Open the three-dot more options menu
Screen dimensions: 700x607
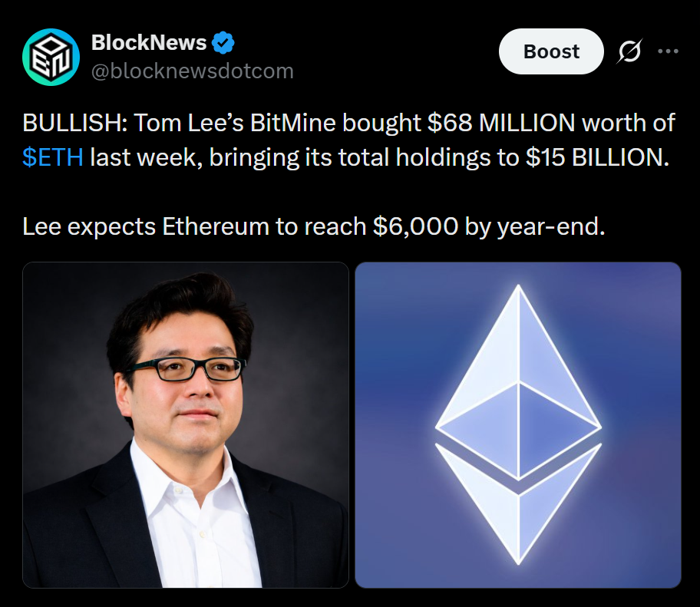[668, 51]
